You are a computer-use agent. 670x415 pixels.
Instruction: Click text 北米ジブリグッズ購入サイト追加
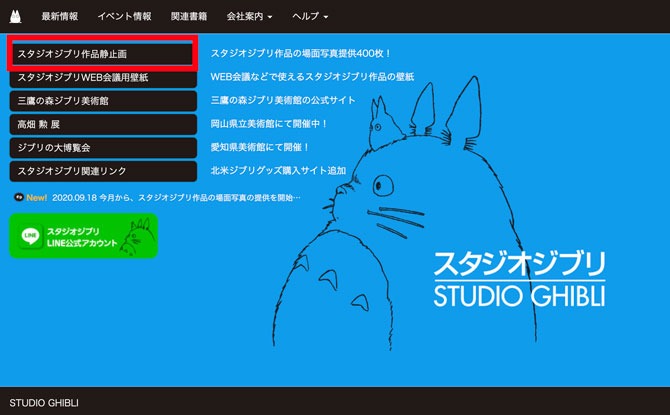[278, 171]
